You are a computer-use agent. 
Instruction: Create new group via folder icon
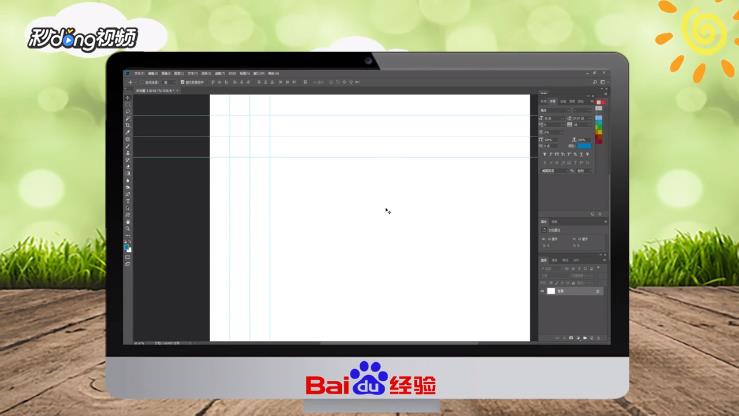[585, 338]
